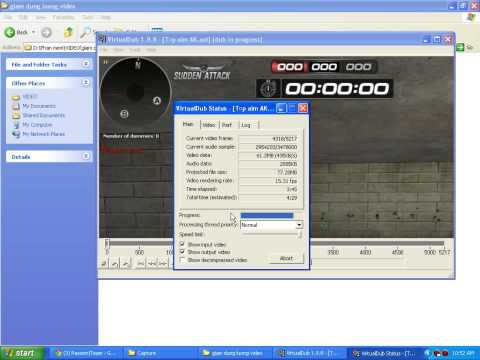480x360 pixels.
Task: Uncheck Show input video
Action: tap(182, 244)
